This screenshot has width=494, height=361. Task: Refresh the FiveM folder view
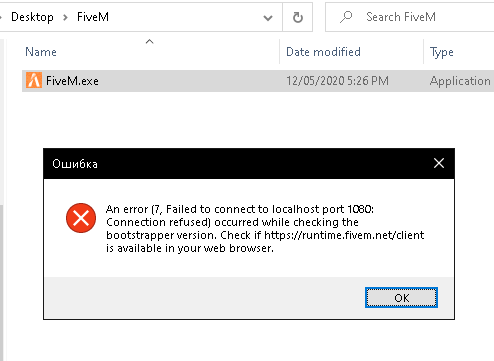(298, 17)
